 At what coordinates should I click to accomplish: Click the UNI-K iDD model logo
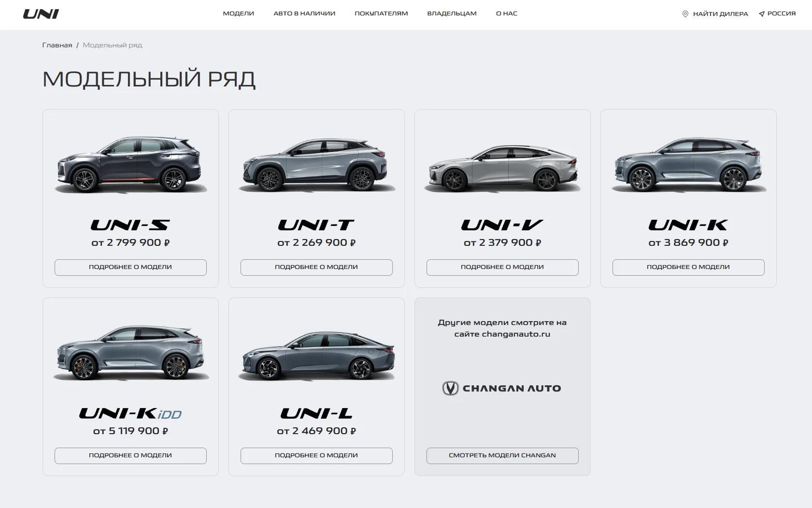130,413
